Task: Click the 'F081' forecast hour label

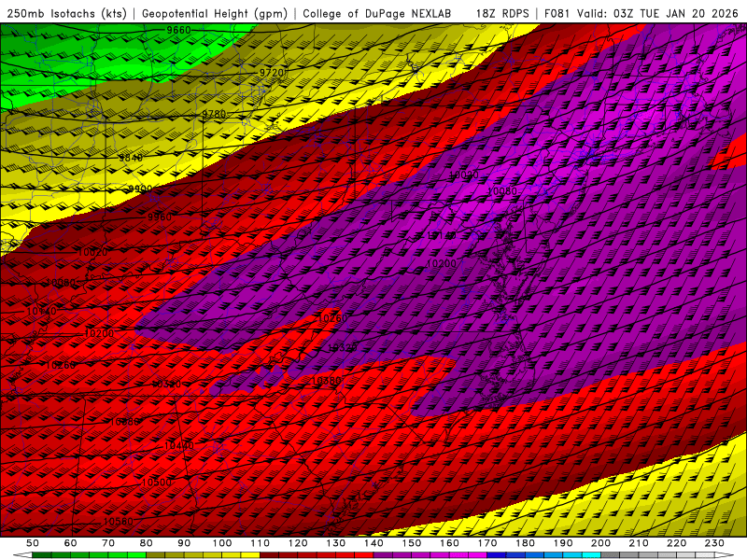Action: click(x=557, y=13)
